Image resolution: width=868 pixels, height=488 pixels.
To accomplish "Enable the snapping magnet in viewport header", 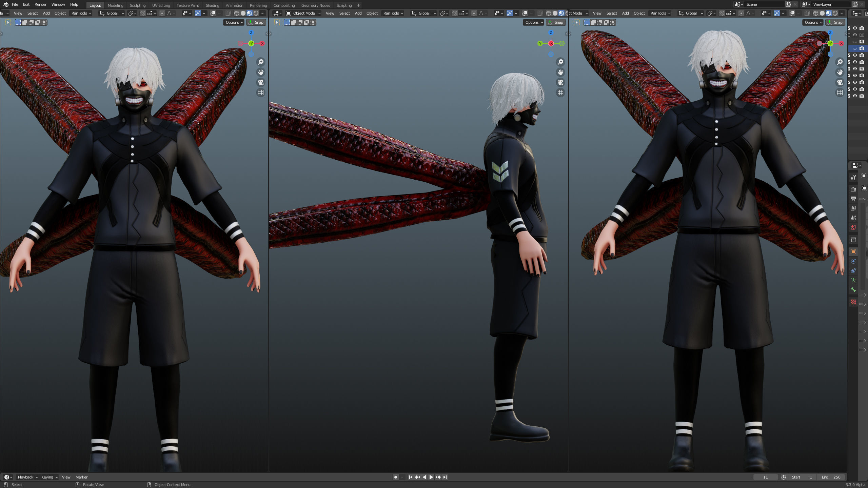I will (x=143, y=13).
